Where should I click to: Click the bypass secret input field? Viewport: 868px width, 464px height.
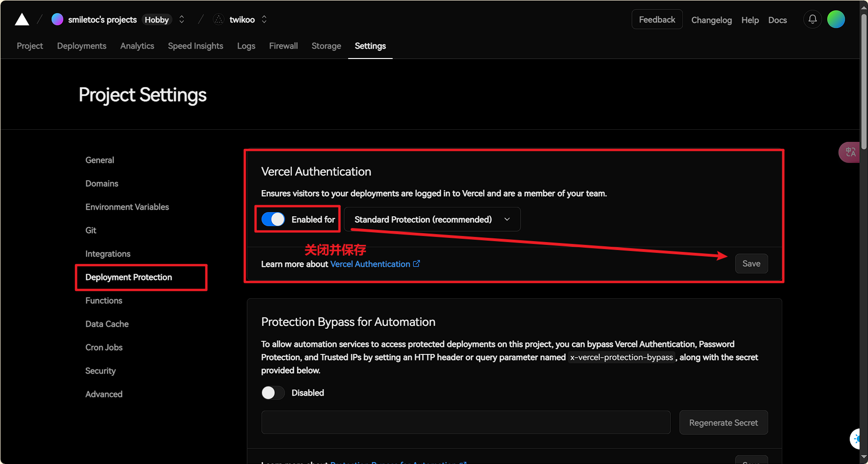tap(466, 422)
